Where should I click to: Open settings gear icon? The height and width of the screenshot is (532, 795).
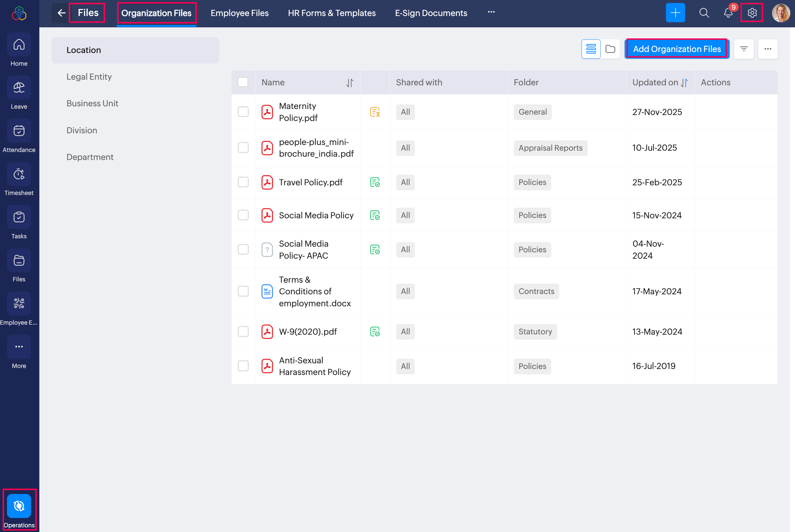pyautogui.click(x=752, y=13)
